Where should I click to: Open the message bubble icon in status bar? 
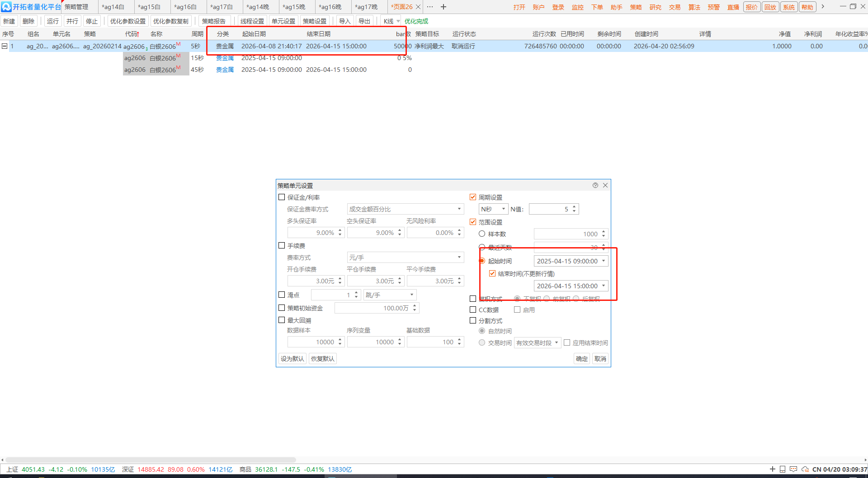point(793,469)
